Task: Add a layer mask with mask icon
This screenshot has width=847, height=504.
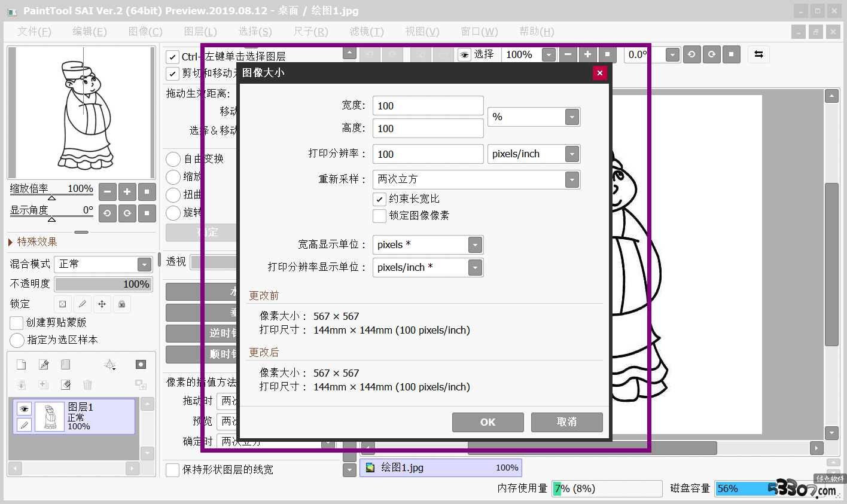Action: pyautogui.click(x=141, y=365)
